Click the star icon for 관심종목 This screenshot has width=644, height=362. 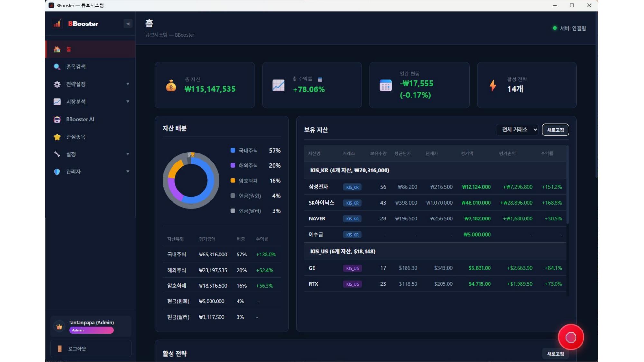tap(57, 137)
